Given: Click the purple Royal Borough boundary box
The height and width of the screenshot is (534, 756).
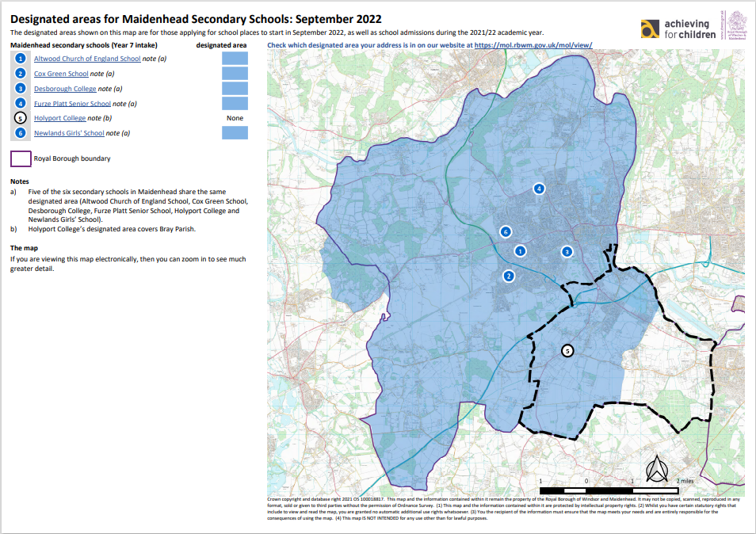Looking at the screenshot, I should [x=21, y=158].
